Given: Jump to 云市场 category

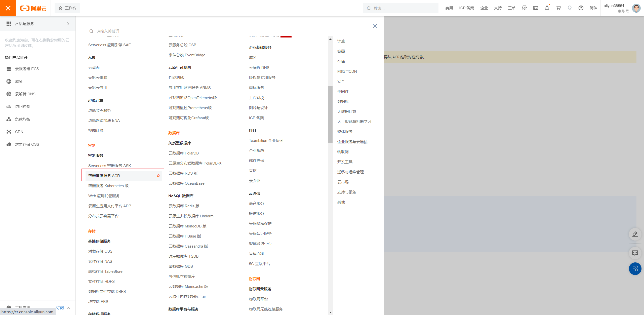Looking at the screenshot, I should pos(343,182).
